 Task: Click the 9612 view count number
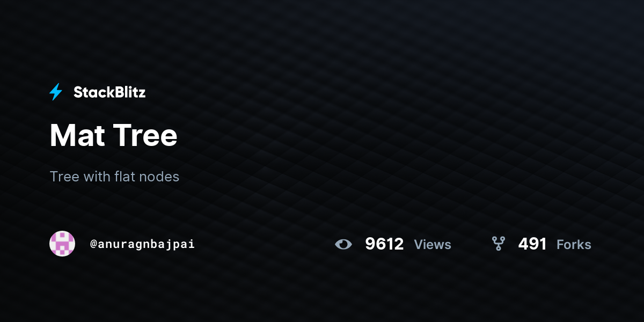384,244
